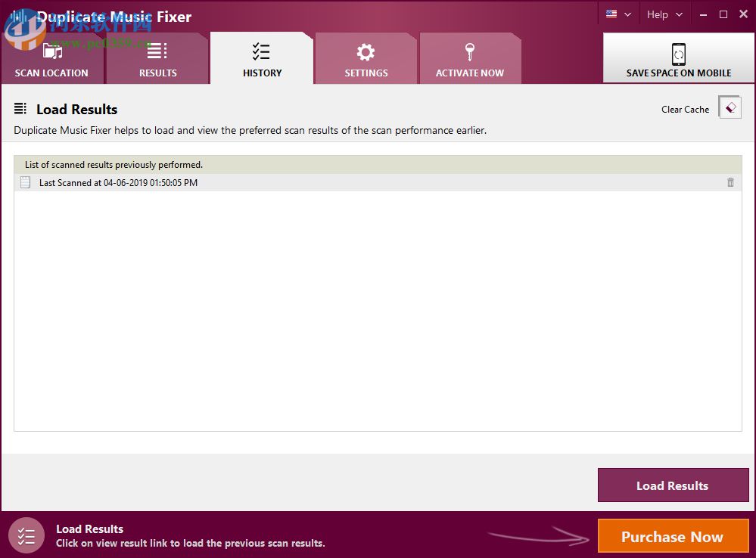Select the History tab

(262, 59)
